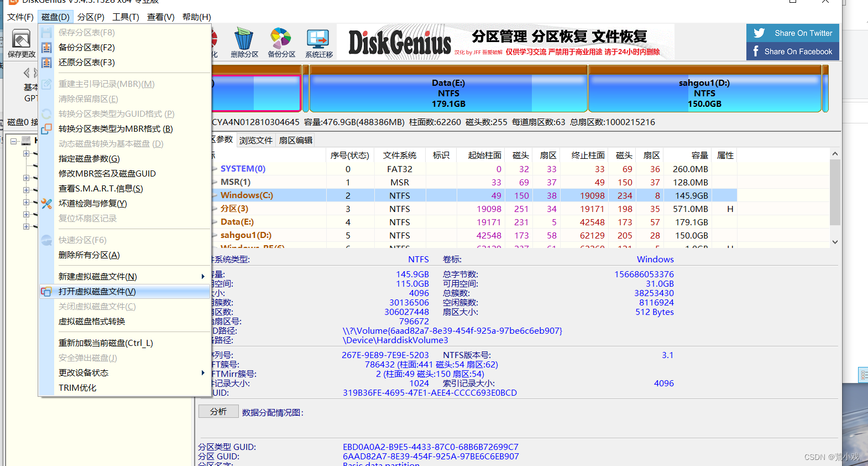Screen dimensions: 868x466
Task: Open the 分区(P) menu
Action: point(91,17)
